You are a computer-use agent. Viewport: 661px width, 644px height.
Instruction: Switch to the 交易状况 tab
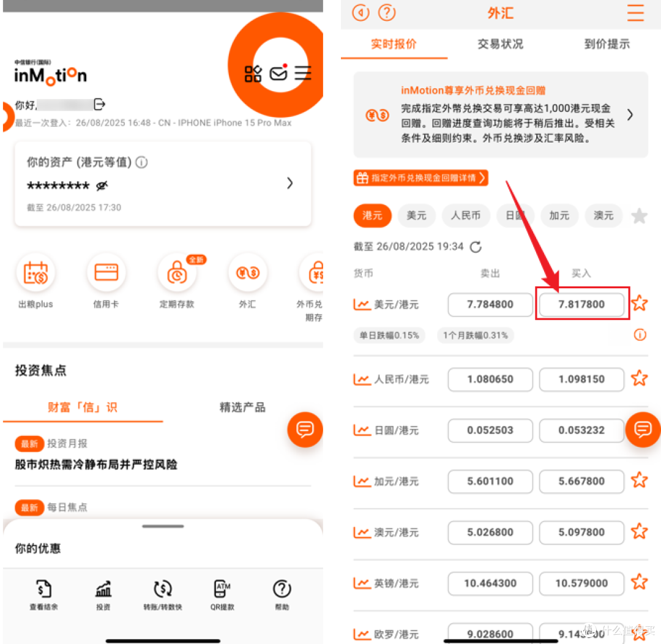click(500, 43)
